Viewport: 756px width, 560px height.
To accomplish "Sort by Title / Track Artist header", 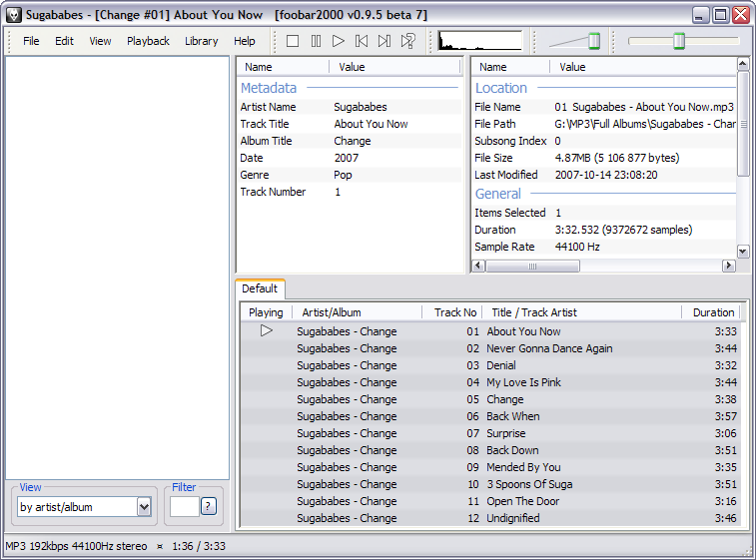I will click(580, 312).
